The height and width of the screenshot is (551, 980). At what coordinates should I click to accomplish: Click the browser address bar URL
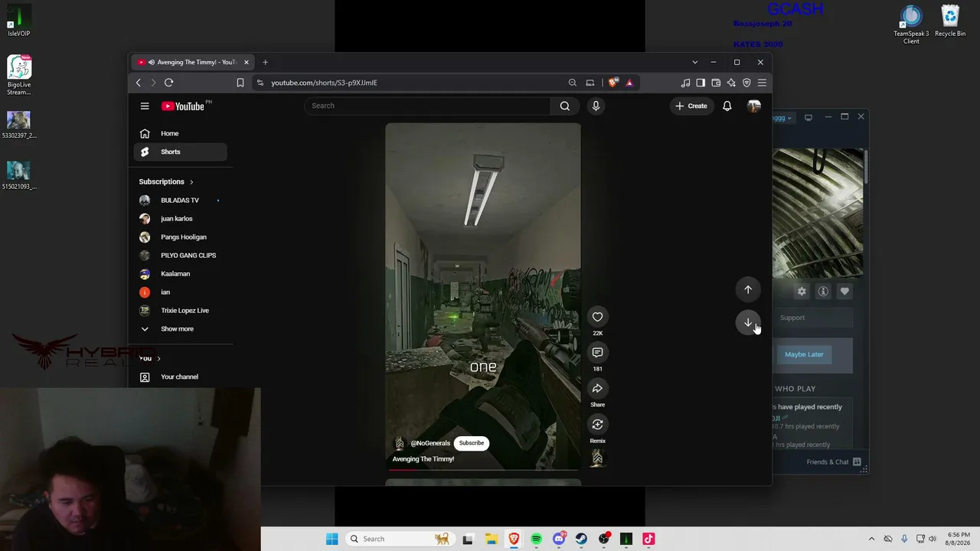click(324, 83)
